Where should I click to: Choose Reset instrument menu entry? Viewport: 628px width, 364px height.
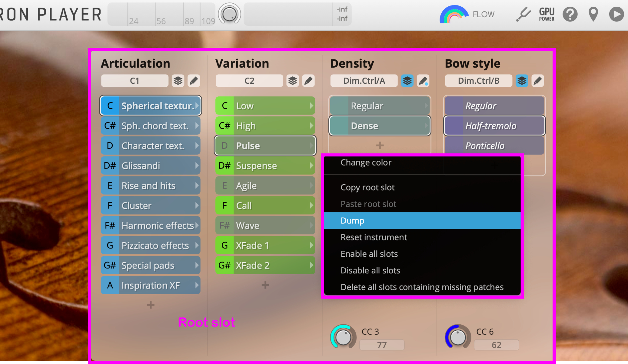[x=422, y=237]
